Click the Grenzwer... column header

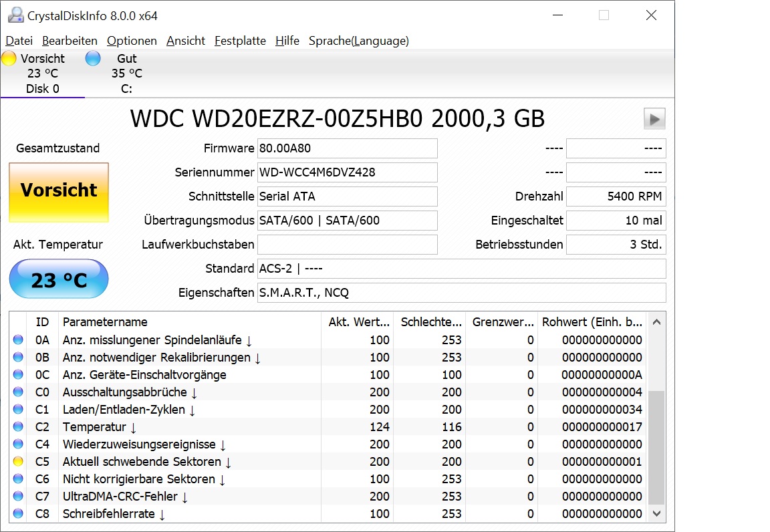click(503, 321)
